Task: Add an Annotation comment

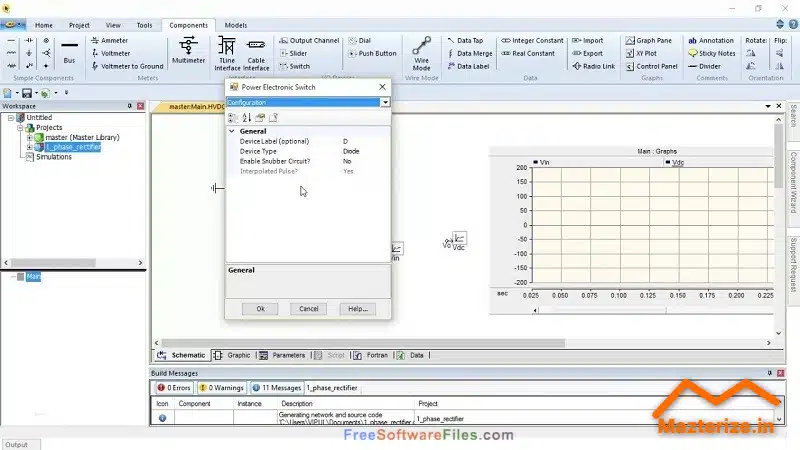Action: [711, 40]
